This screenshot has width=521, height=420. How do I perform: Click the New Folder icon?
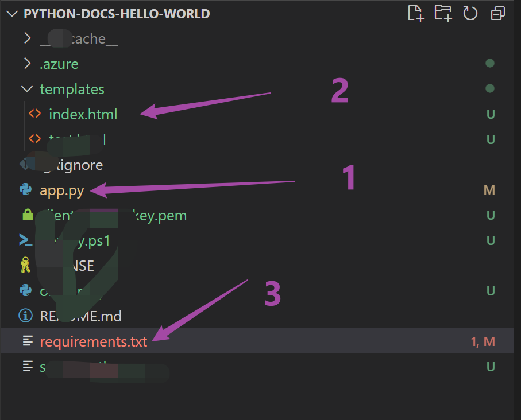tap(443, 13)
